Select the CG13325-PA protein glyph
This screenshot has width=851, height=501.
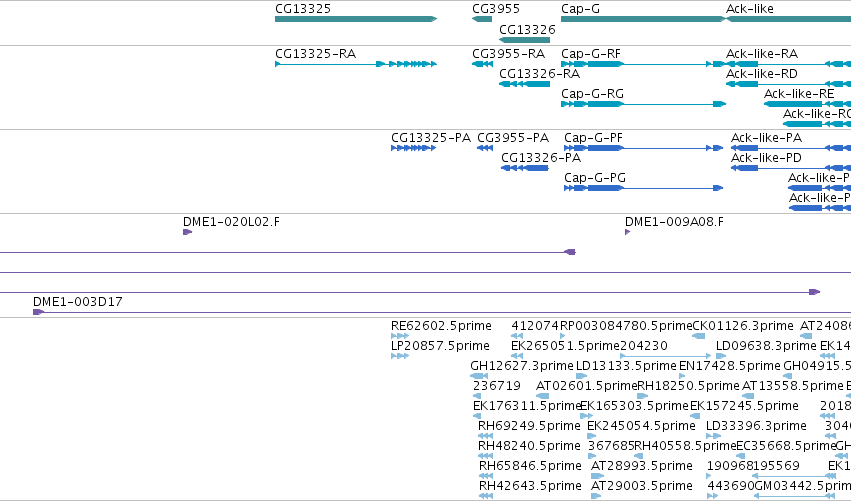[414, 148]
